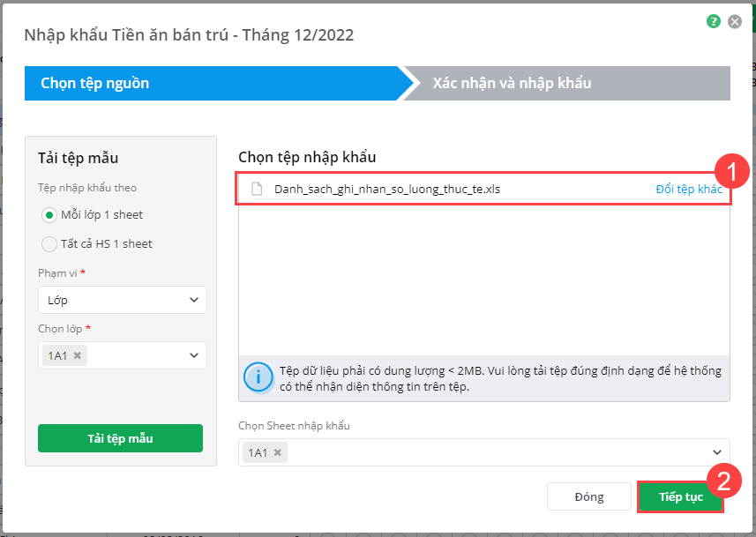756x537 pixels.
Task: Select Tất cả HS 1 sheet option
Action: [50, 243]
